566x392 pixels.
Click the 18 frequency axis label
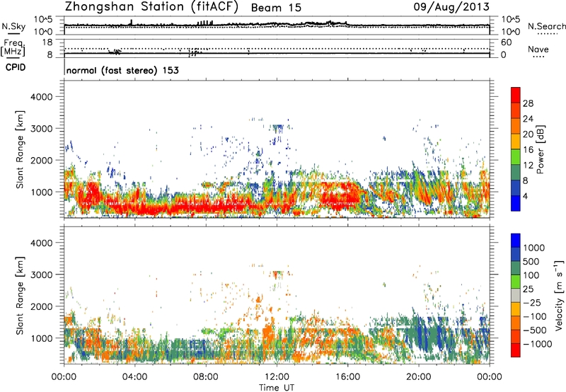tap(47, 42)
